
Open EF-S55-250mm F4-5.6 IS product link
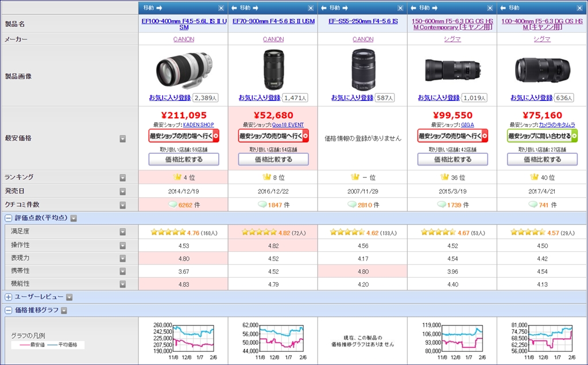[363, 21]
